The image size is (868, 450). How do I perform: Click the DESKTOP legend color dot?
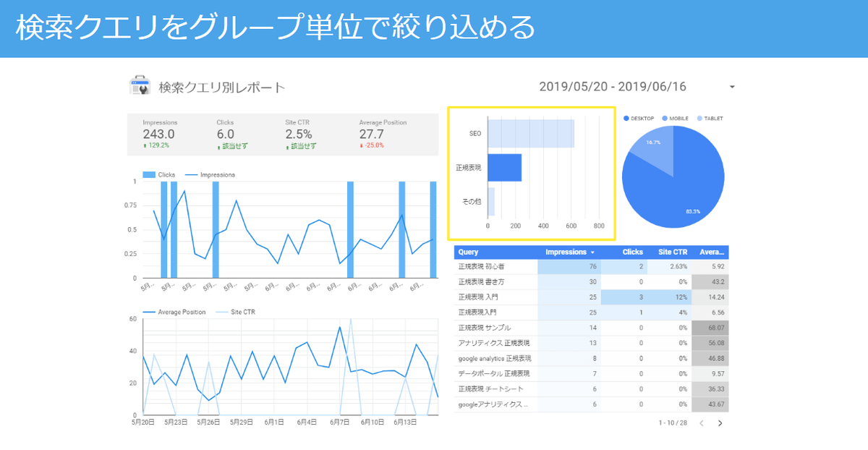point(626,118)
